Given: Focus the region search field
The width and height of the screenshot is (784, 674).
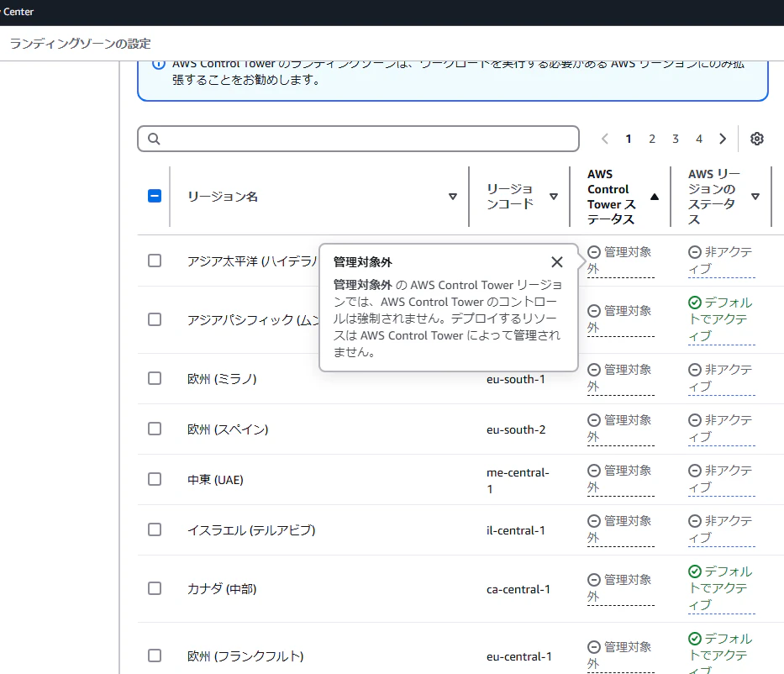Looking at the screenshot, I should coord(358,139).
